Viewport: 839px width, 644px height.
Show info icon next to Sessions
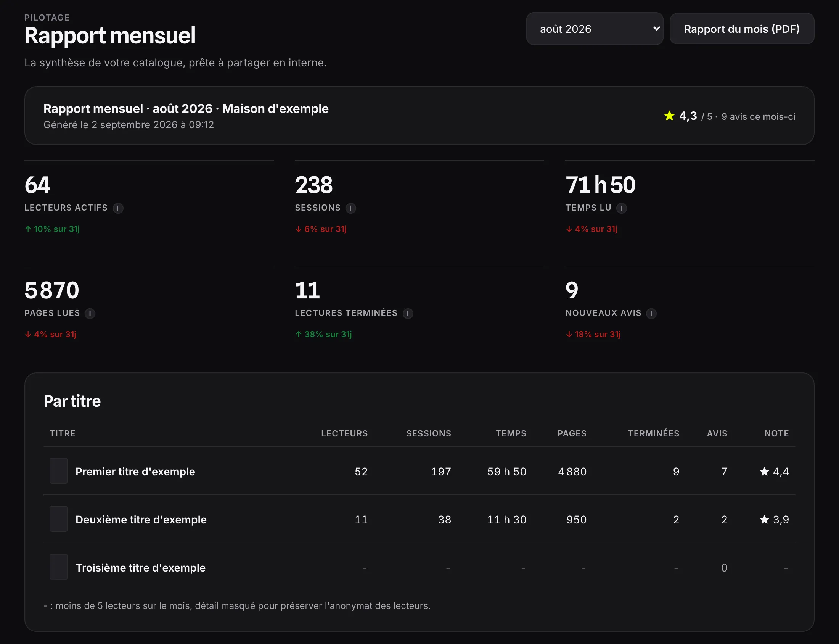350,208
